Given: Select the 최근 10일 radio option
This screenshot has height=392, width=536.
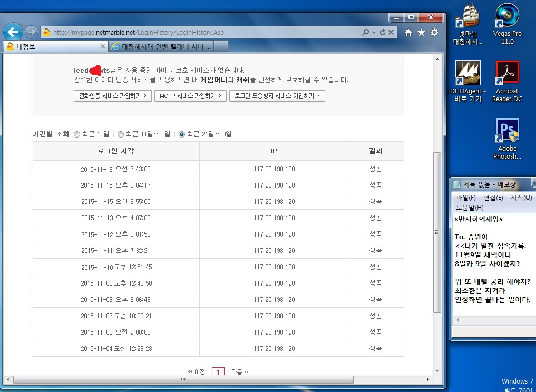Looking at the screenshot, I should 77,134.
